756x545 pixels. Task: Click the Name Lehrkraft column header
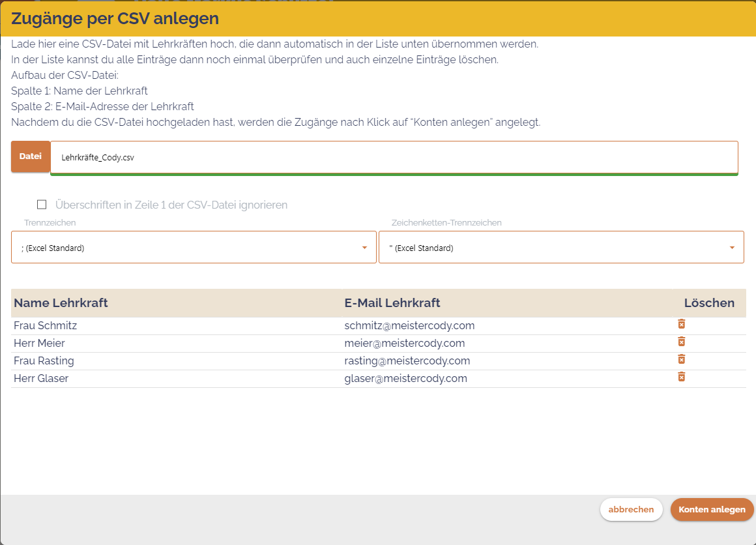click(x=61, y=302)
